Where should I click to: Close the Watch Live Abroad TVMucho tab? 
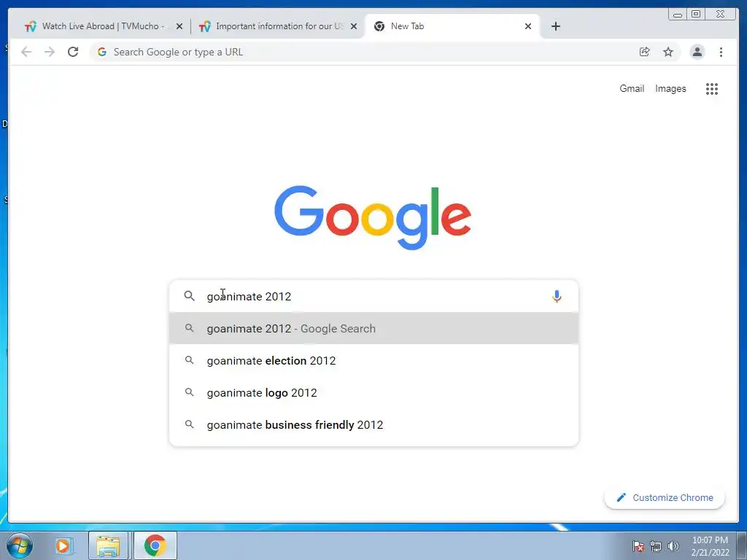click(179, 26)
